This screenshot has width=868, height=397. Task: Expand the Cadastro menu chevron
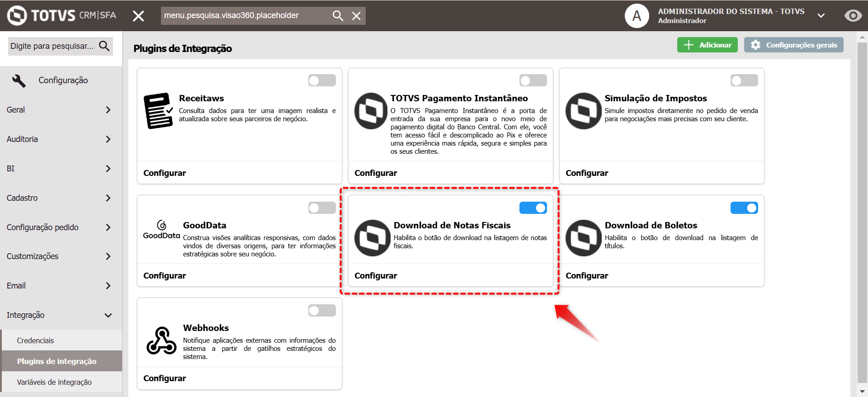click(108, 198)
